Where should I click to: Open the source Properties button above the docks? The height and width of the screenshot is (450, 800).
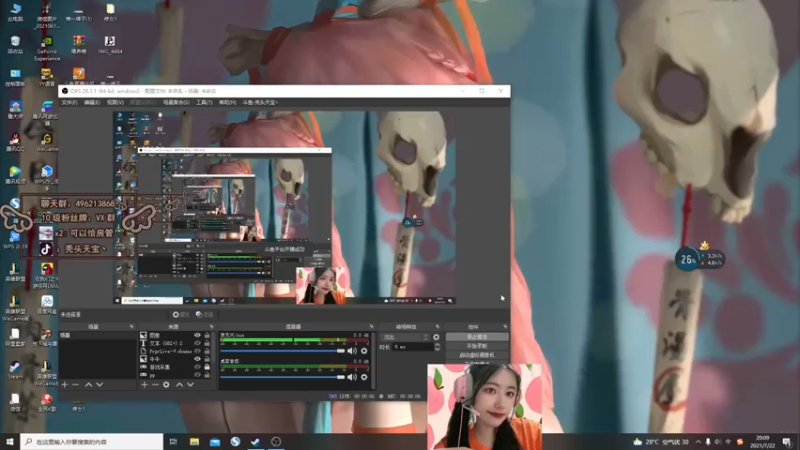click(181, 315)
